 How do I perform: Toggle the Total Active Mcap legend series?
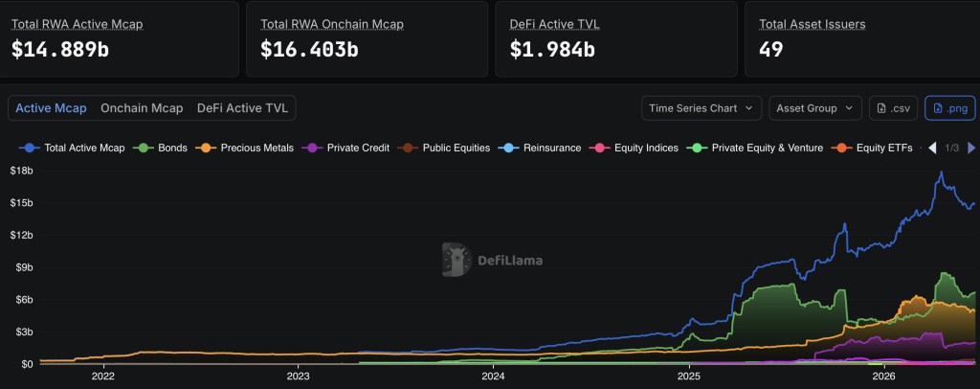click(x=72, y=149)
